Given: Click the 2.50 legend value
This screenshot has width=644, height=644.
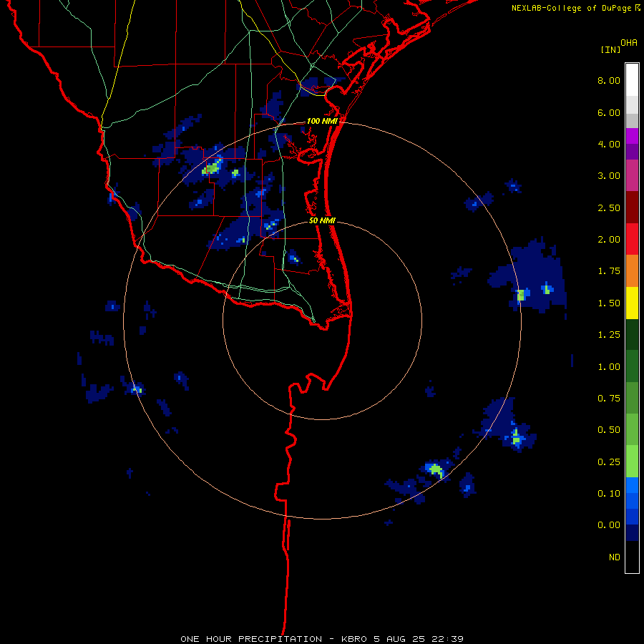Looking at the screenshot, I should point(609,208).
